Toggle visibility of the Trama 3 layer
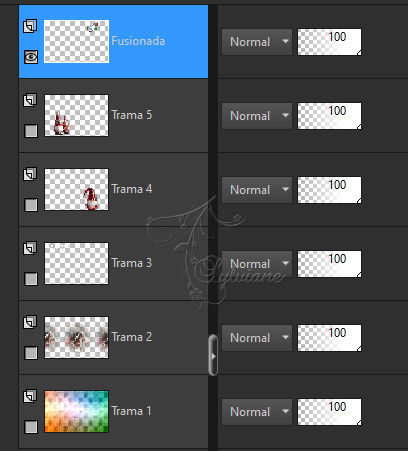 (x=31, y=279)
